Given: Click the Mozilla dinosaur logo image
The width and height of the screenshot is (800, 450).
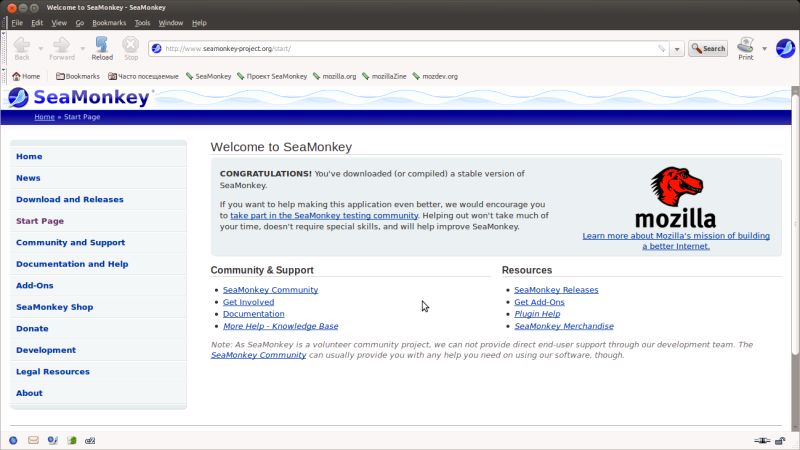Looking at the screenshot, I should pos(676,197).
